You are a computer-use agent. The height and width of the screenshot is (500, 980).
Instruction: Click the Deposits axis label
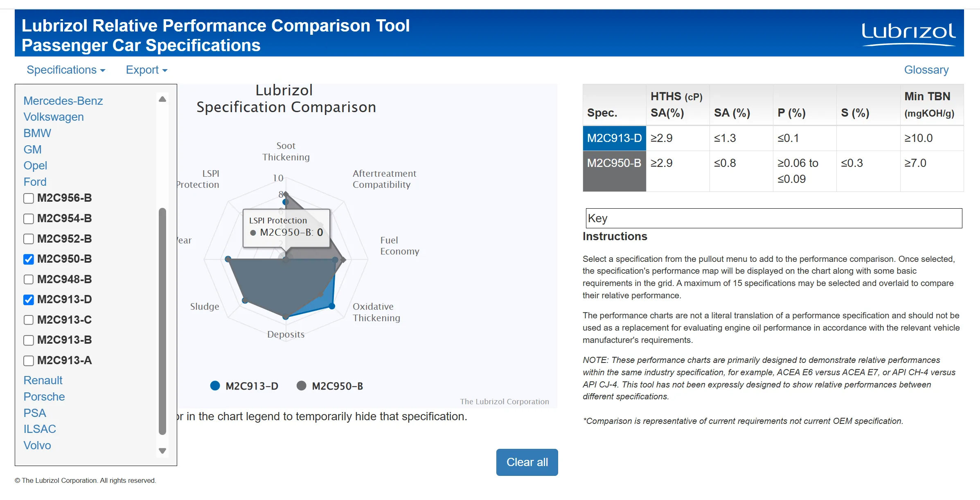pyautogui.click(x=286, y=335)
